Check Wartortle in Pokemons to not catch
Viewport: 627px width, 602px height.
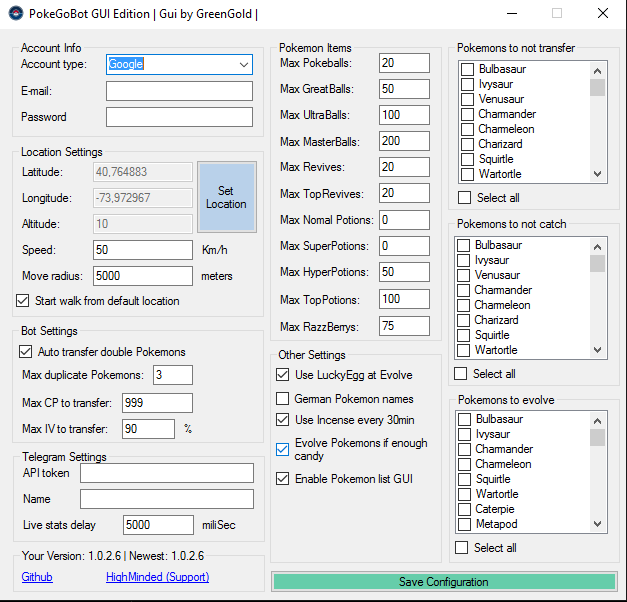[463, 350]
